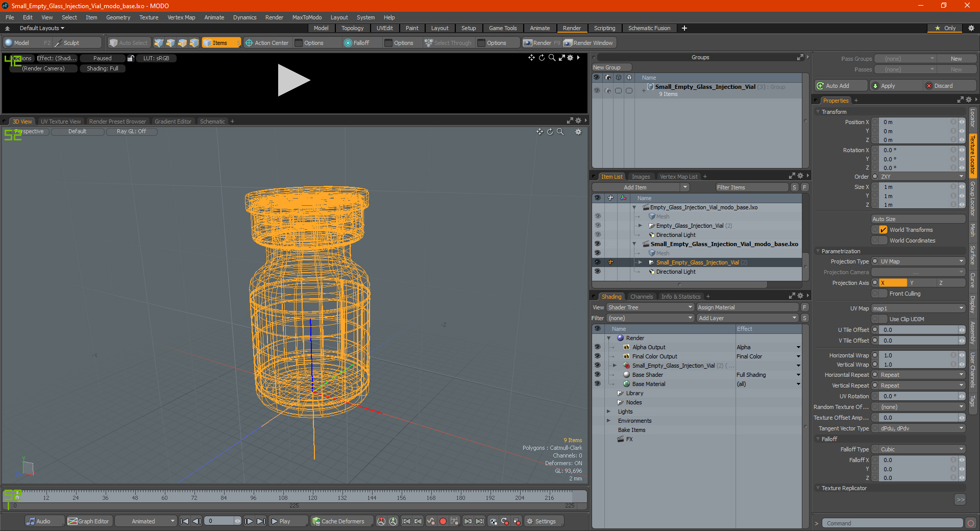The image size is (980, 531).
Task: Add a new layout tab with plus
Action: (x=684, y=28)
